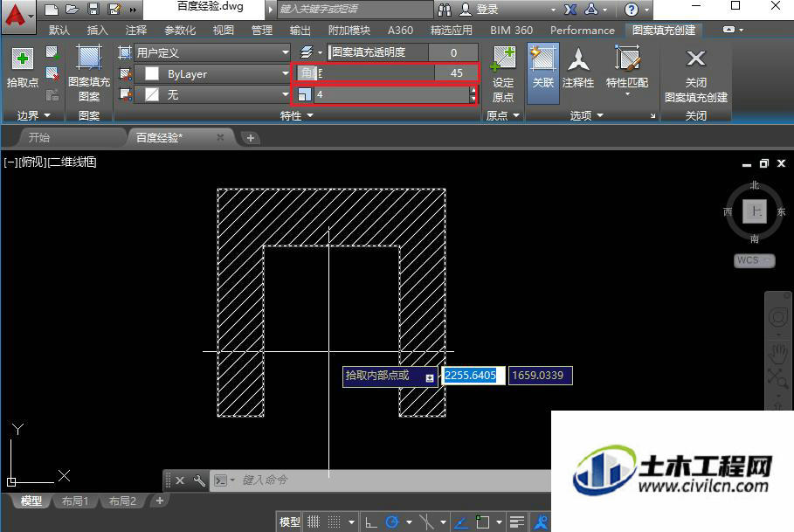Switch to the 注释 ribbon tab

pos(135,31)
